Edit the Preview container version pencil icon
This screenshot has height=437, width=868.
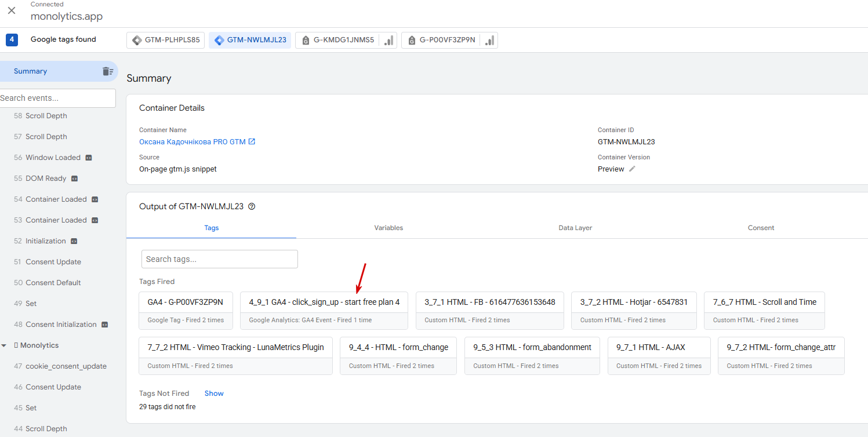(632, 169)
